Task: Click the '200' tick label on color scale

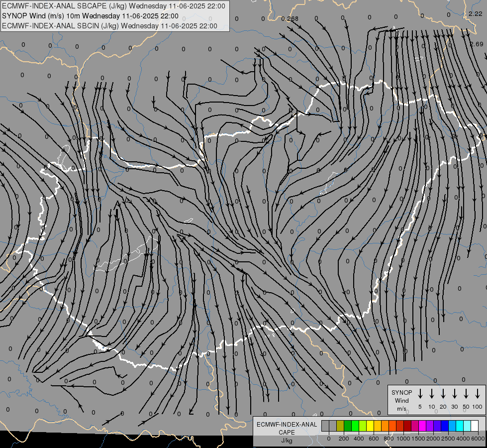Action: tap(344, 439)
